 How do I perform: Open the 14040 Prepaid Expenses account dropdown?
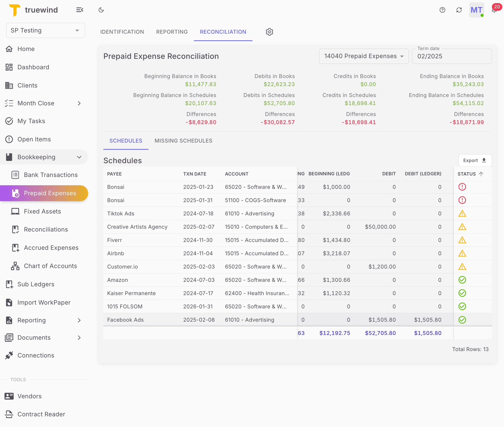coord(363,56)
